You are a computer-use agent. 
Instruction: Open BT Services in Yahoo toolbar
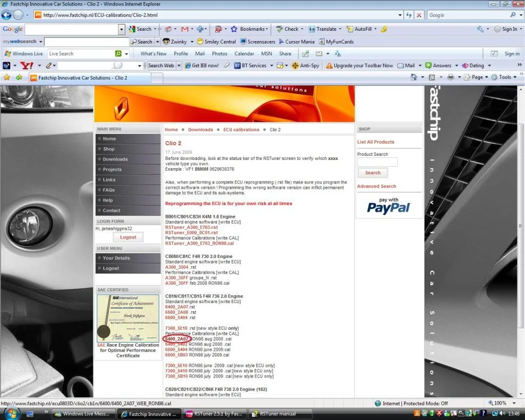pyautogui.click(x=250, y=66)
